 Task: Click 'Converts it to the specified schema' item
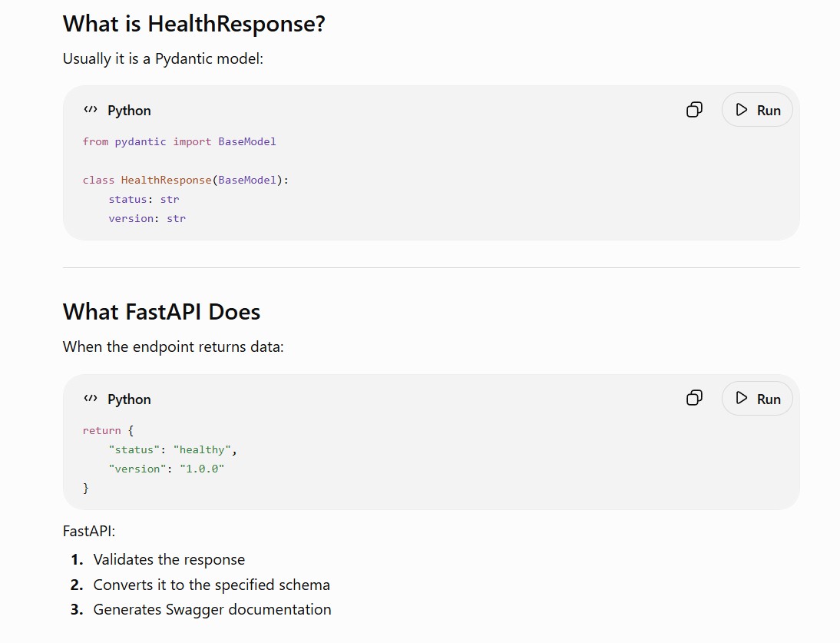point(212,585)
